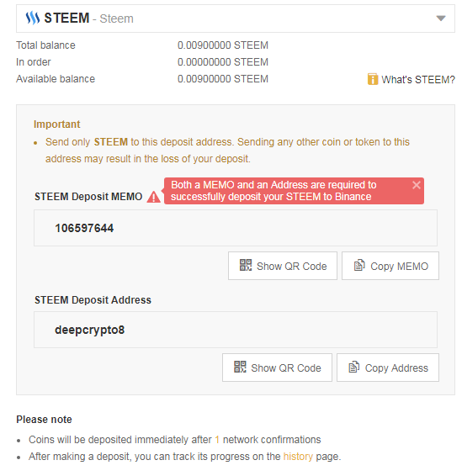Click QR icon beside the MEMO field
462x476 pixels.
tap(246, 265)
